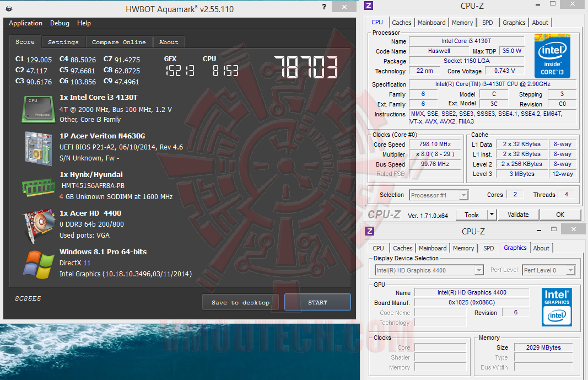The height and width of the screenshot is (380, 588).
Task: Click the graphics card icon beside Acer HD 4400
Action: pos(39,226)
